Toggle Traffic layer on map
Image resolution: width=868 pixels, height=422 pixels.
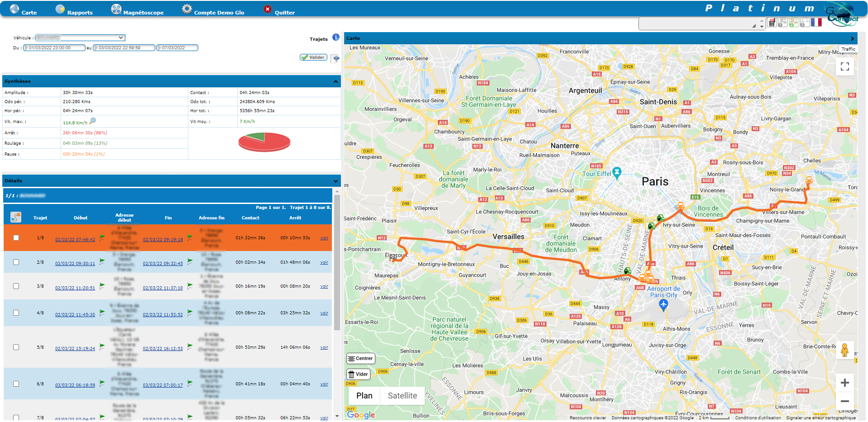coord(848,49)
